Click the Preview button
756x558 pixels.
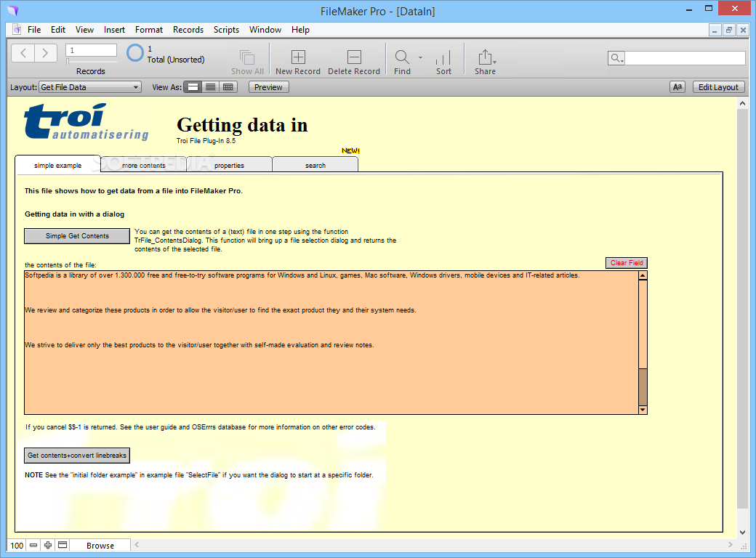coord(268,87)
